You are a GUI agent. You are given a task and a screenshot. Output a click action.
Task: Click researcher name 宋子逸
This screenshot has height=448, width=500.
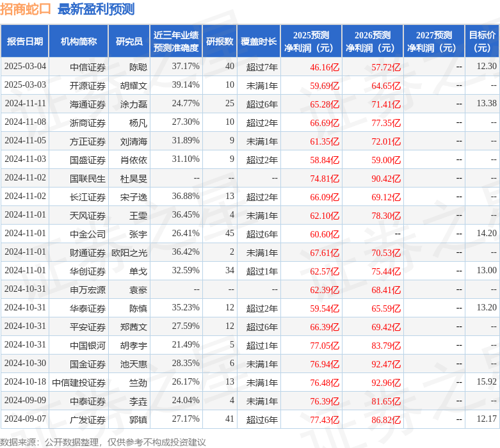(134, 197)
